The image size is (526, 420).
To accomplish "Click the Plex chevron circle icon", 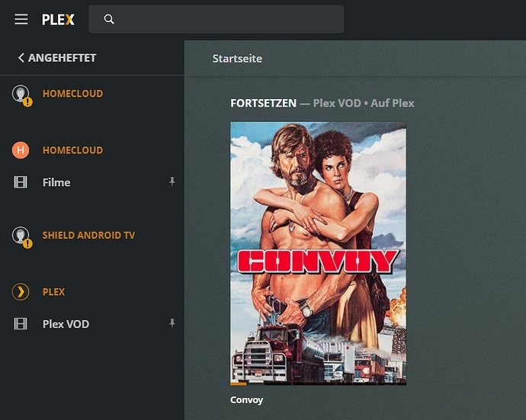I will click(21, 291).
